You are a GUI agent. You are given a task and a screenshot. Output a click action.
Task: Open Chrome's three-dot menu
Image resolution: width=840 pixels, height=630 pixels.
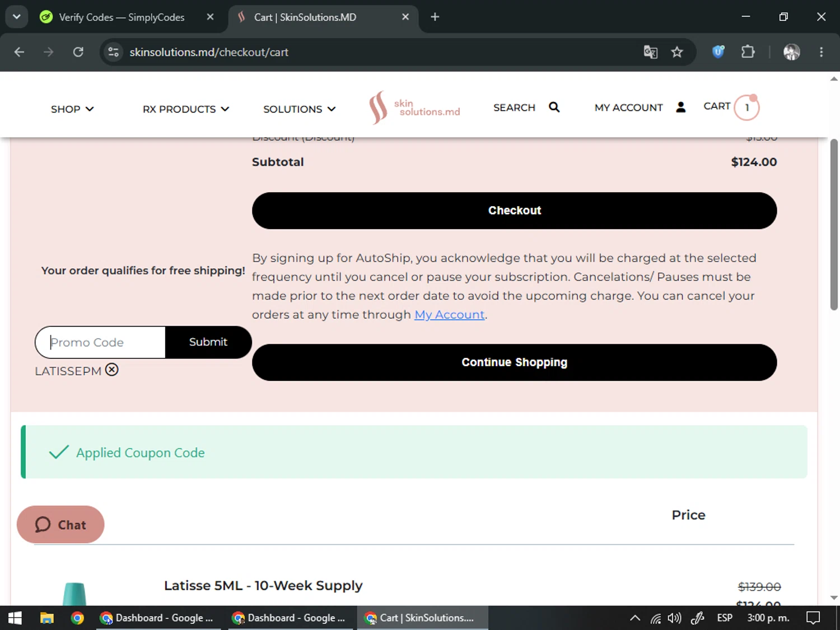pos(822,52)
